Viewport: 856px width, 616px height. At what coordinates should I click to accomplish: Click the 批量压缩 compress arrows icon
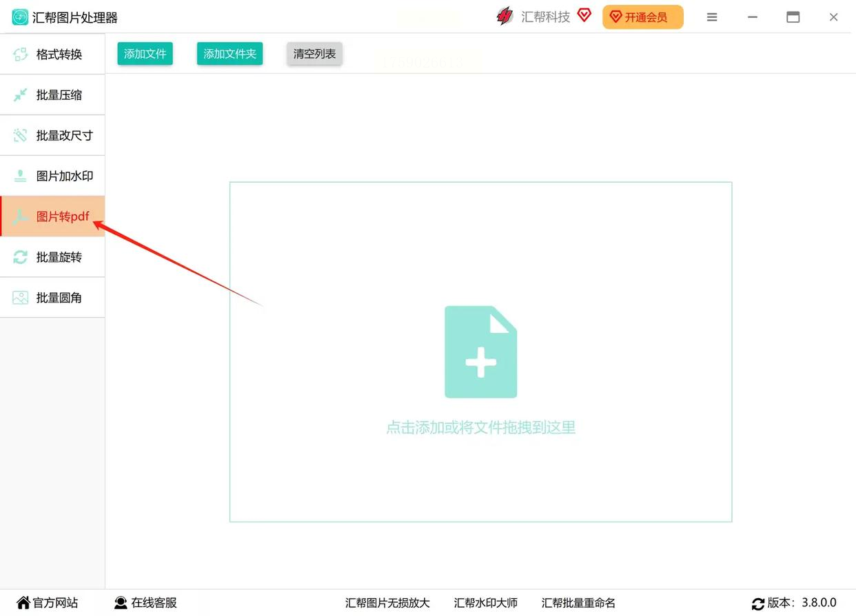coord(21,95)
